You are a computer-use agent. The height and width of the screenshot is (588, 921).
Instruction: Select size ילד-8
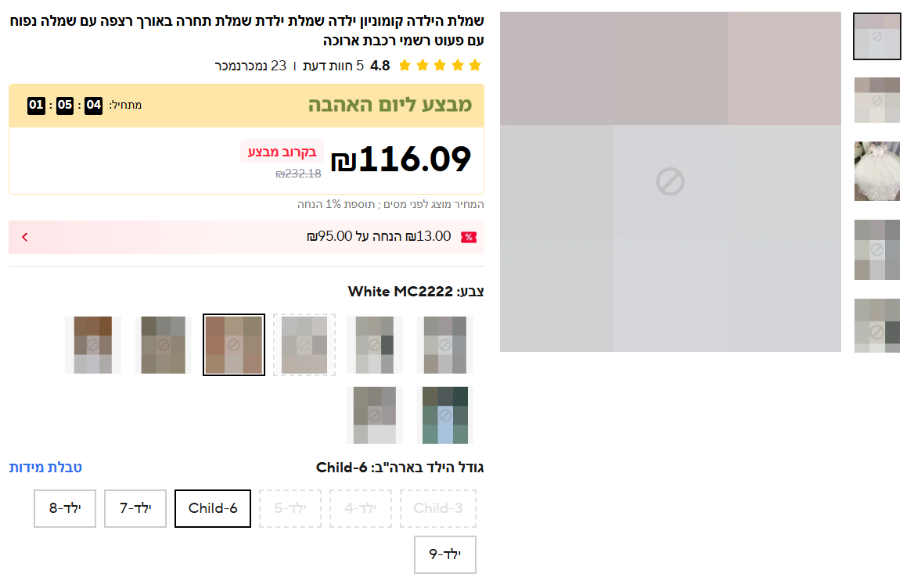(65, 508)
